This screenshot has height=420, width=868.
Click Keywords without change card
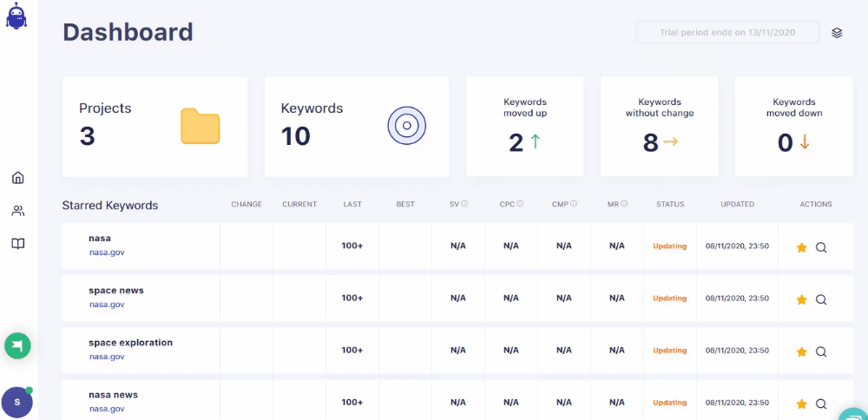(660, 127)
